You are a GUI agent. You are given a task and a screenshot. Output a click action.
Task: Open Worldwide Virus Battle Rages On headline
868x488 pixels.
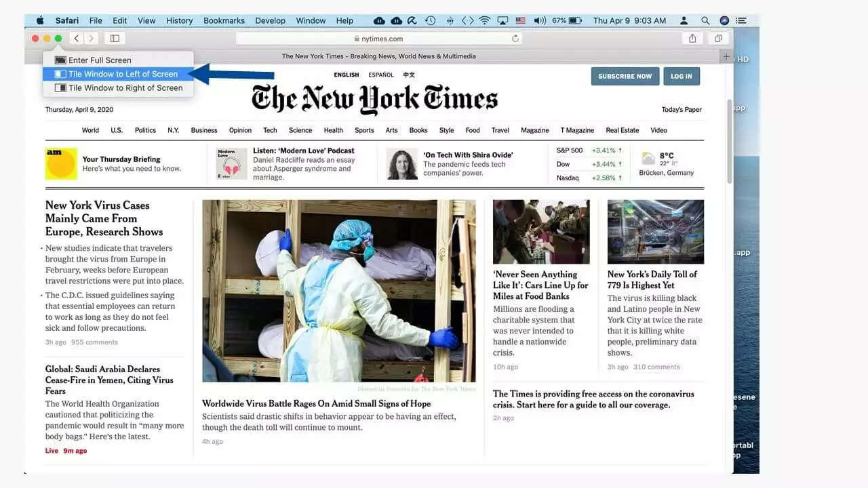[x=317, y=403]
